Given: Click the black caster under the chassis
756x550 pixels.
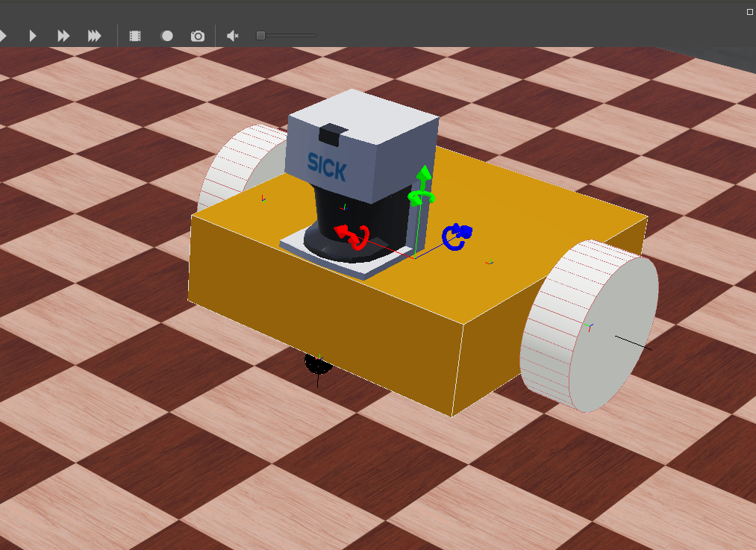Looking at the screenshot, I should coord(317,366).
